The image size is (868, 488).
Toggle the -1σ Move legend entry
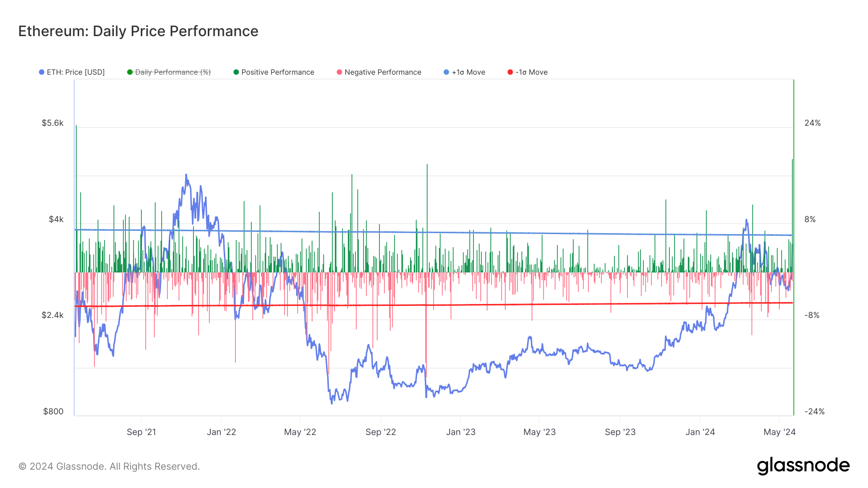(528, 72)
